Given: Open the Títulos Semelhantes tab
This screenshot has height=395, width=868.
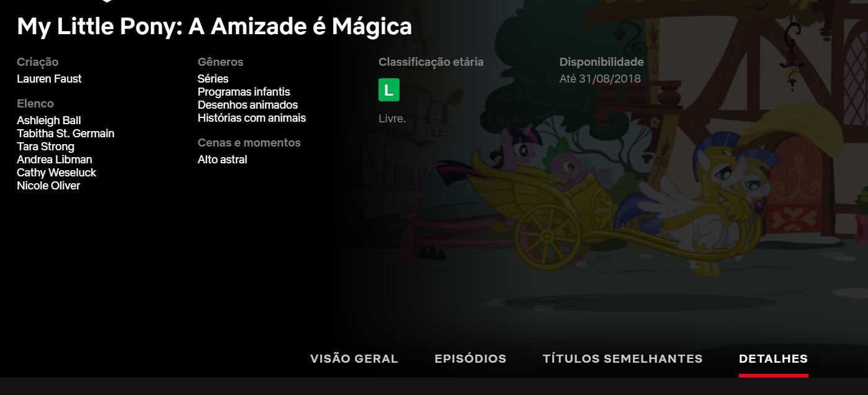Looking at the screenshot, I should coord(622,359).
